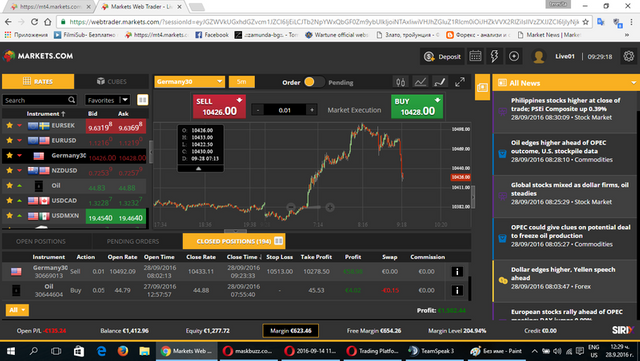
Task: Click the BUY 10428.00 button
Action: [417, 107]
